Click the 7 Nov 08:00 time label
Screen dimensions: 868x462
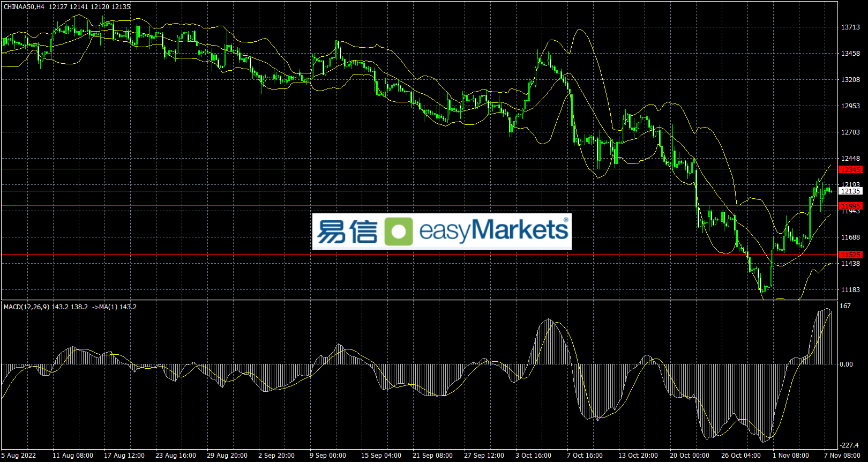coord(842,456)
